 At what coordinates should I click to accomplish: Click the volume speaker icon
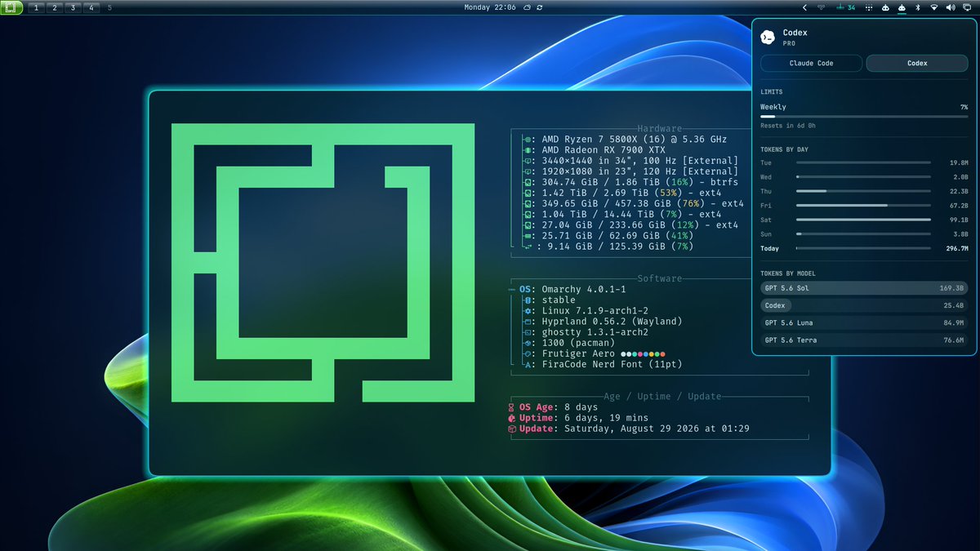coord(951,7)
